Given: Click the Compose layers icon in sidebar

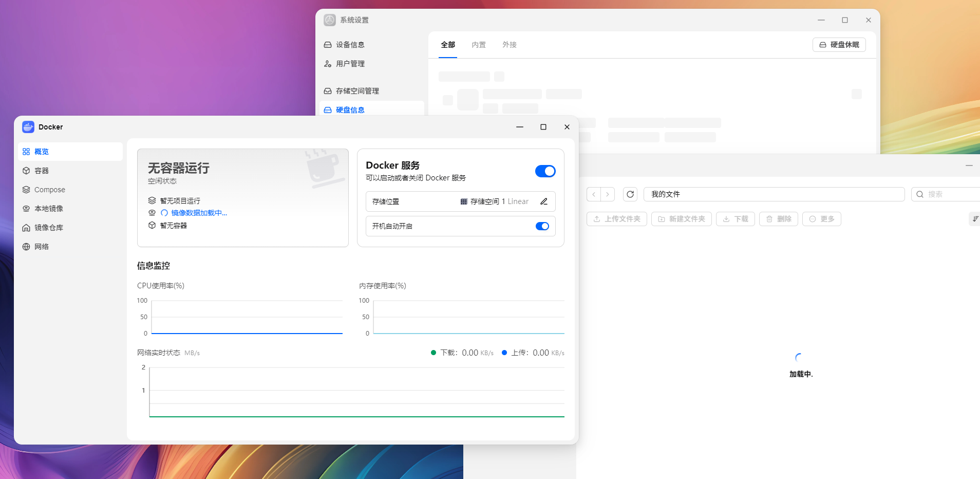Looking at the screenshot, I should [x=26, y=190].
